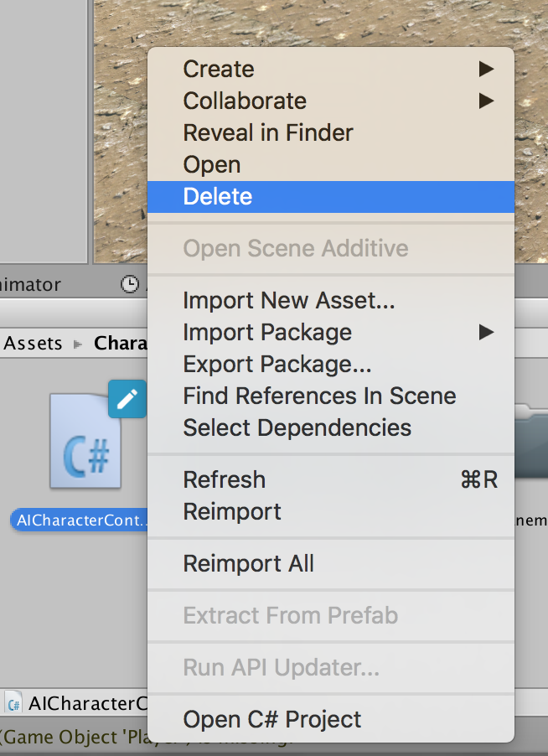Click the blue pencil badge on the script
The width and height of the screenshot is (548, 756).
pos(127,398)
